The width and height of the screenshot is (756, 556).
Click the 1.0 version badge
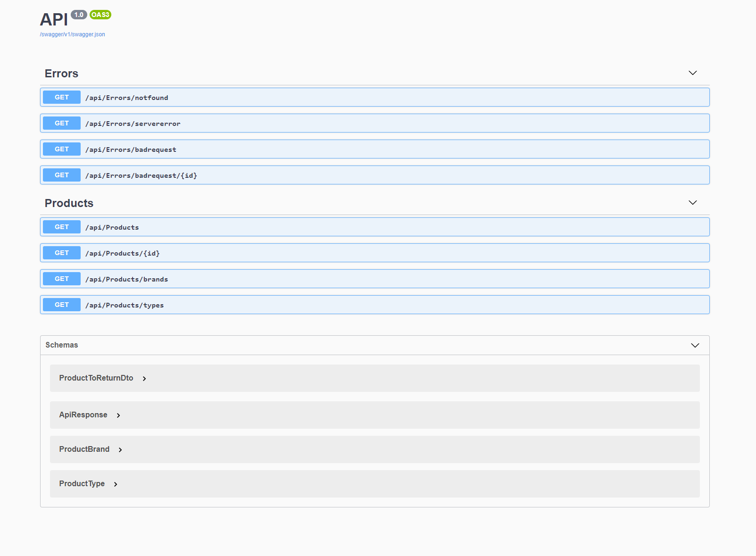[x=79, y=15]
